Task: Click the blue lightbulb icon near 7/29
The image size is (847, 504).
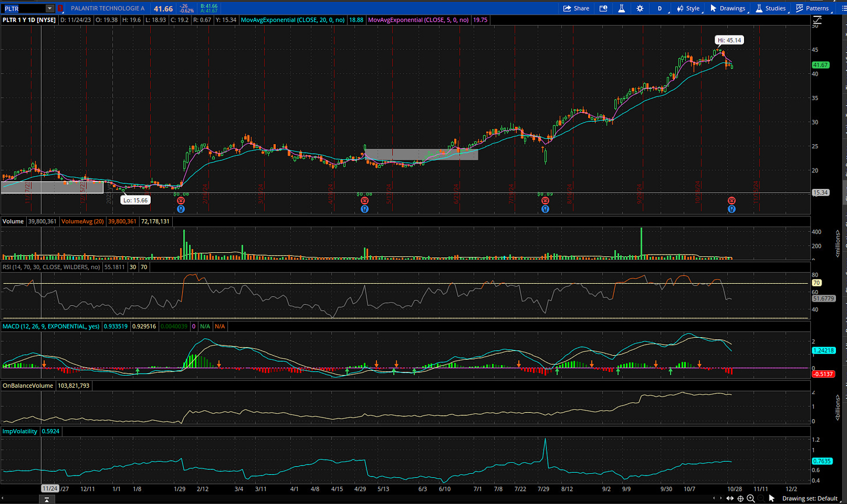Action: pos(545,209)
